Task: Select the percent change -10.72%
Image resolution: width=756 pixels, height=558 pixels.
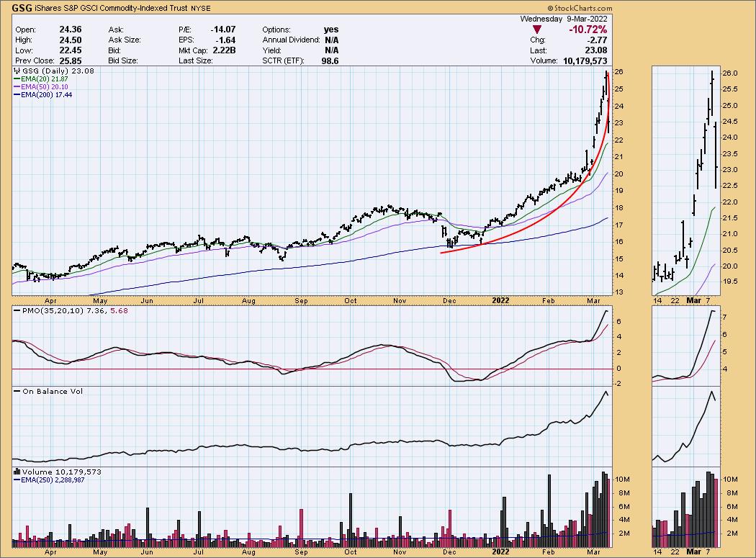Action: [x=588, y=30]
